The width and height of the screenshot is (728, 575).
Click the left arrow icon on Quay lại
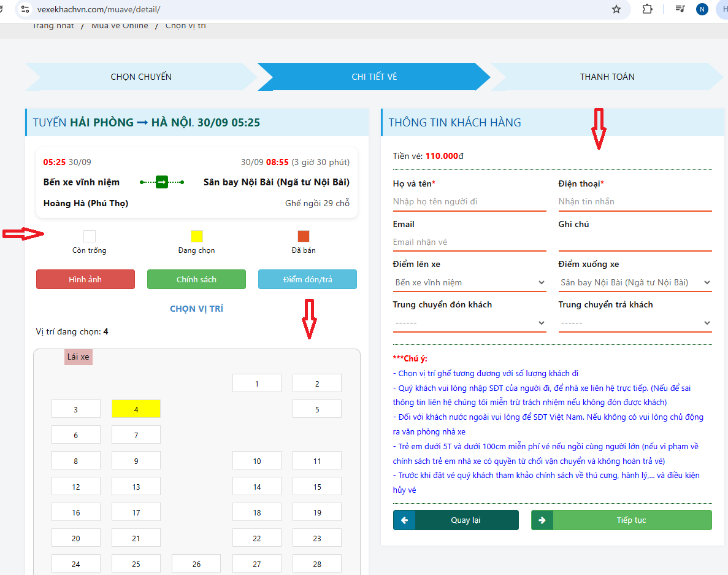[404, 520]
